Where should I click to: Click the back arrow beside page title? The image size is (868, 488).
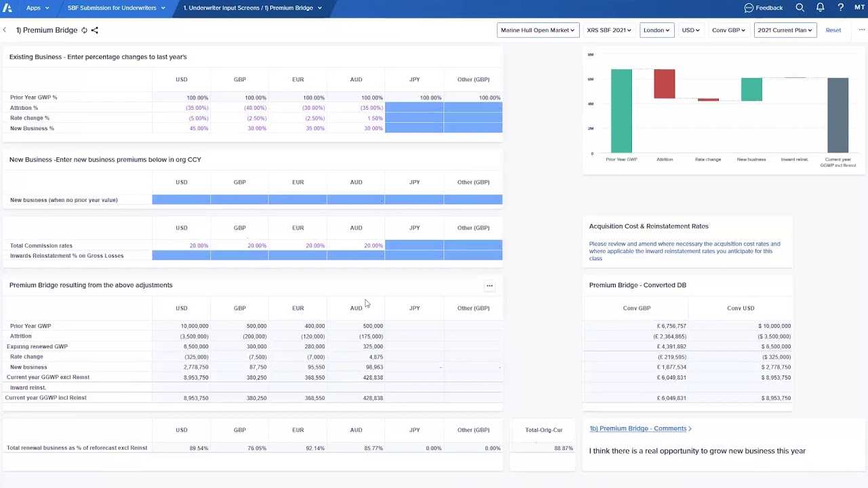coord(5,30)
